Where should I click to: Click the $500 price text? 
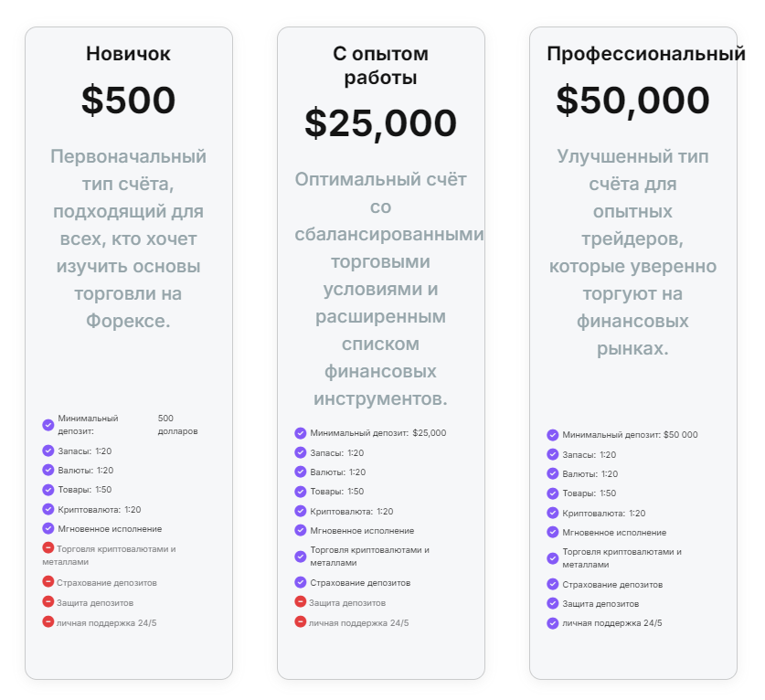pyautogui.click(x=128, y=101)
